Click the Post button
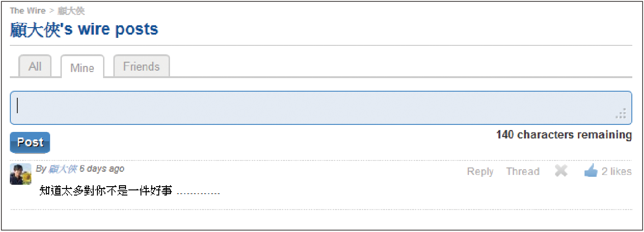This screenshot has width=644, height=232. pyautogui.click(x=30, y=142)
